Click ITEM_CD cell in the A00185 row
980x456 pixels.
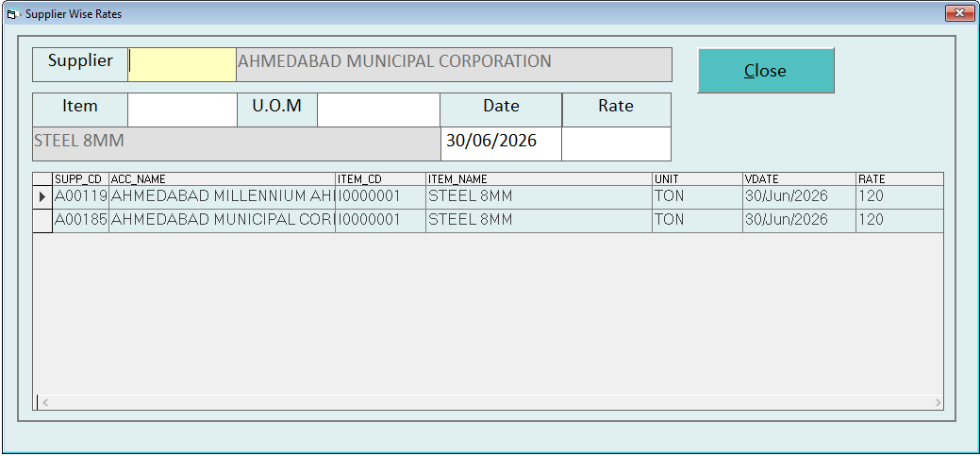(x=381, y=221)
